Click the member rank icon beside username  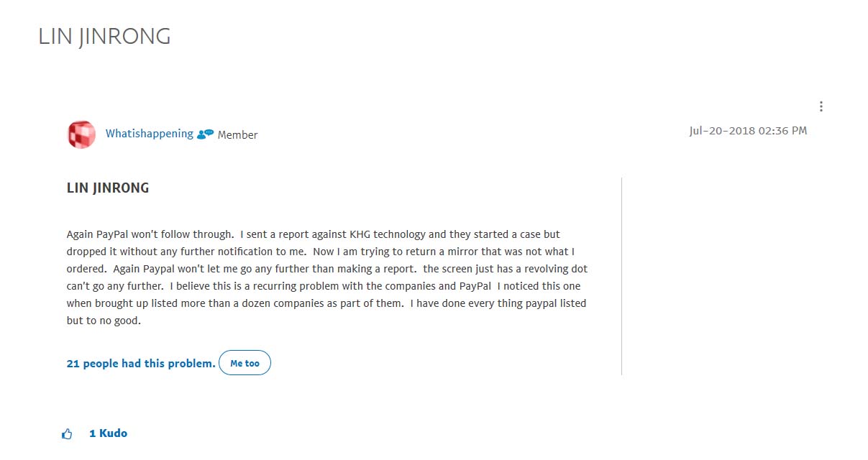pos(205,134)
